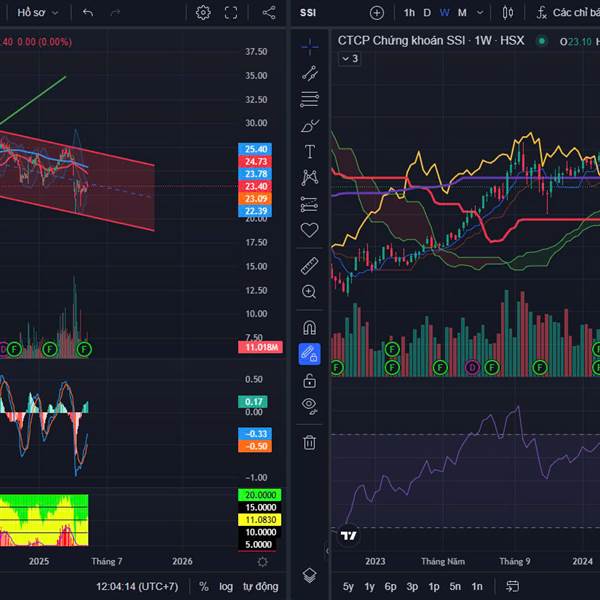600x600 pixels.
Task: Set range to 6p
Action: tap(391, 586)
